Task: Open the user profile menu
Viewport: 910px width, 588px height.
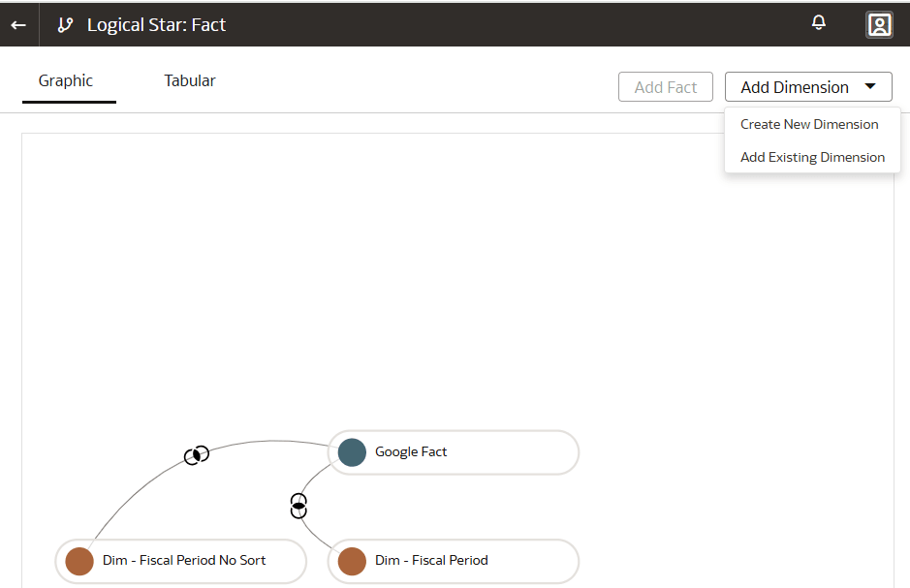Action: coord(879,25)
